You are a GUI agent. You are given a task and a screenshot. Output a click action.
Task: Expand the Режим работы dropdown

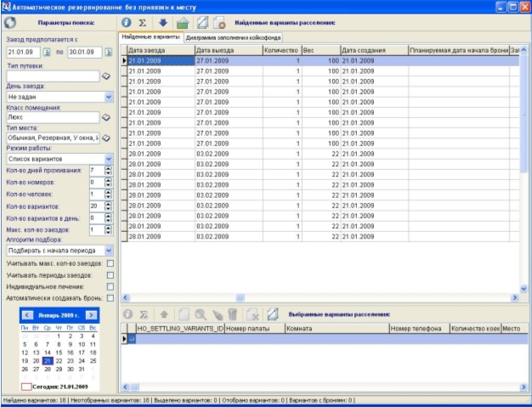click(109, 159)
